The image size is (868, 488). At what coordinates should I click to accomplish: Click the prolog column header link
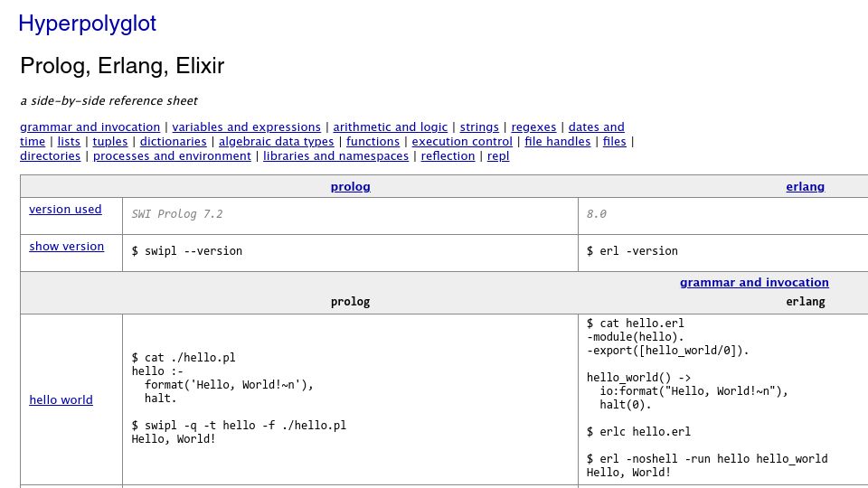(x=351, y=187)
